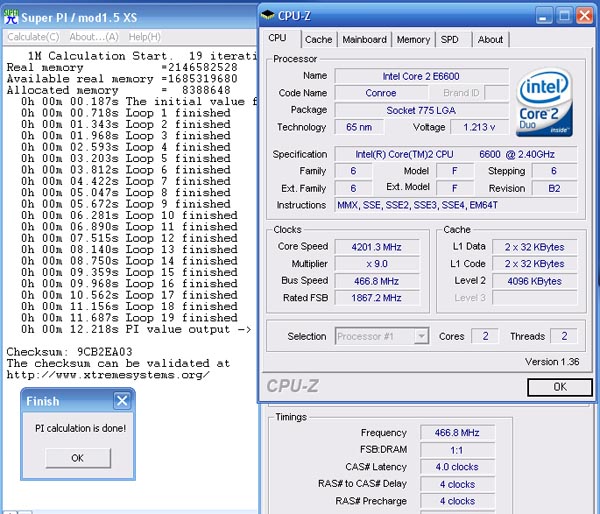Screen dimensions: 600x514
Task: Maximize the CPU-Z window
Action: 564,16
